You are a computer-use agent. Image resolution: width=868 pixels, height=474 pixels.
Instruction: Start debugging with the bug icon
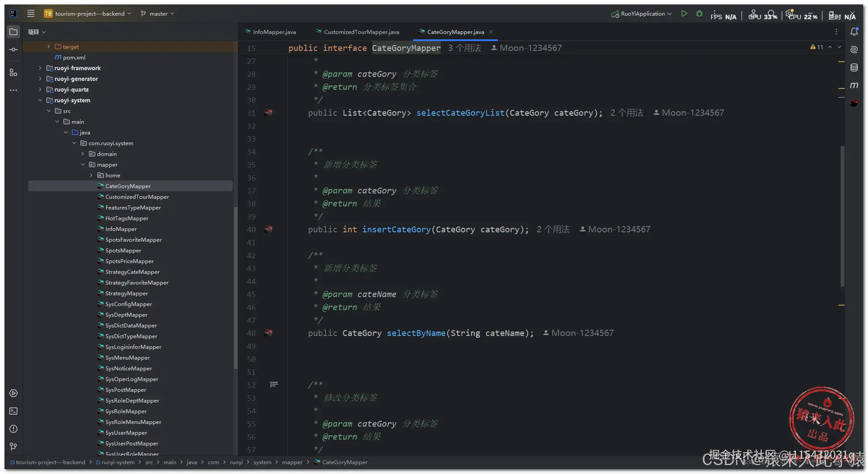699,14
